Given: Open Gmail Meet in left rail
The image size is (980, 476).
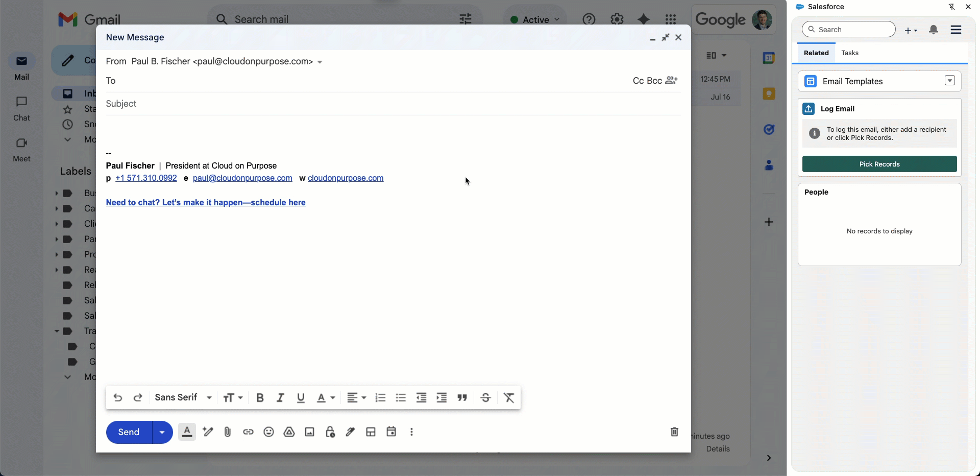Looking at the screenshot, I should (21, 150).
